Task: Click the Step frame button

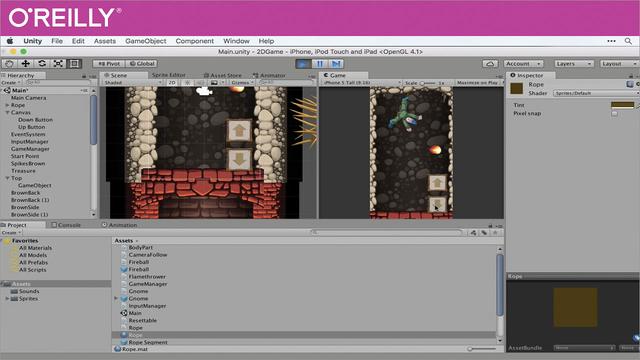Action: click(x=336, y=64)
